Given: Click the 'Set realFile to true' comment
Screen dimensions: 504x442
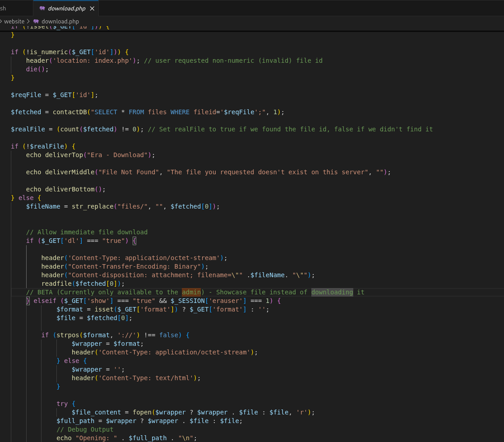Looking at the screenshot, I should pos(290,129).
